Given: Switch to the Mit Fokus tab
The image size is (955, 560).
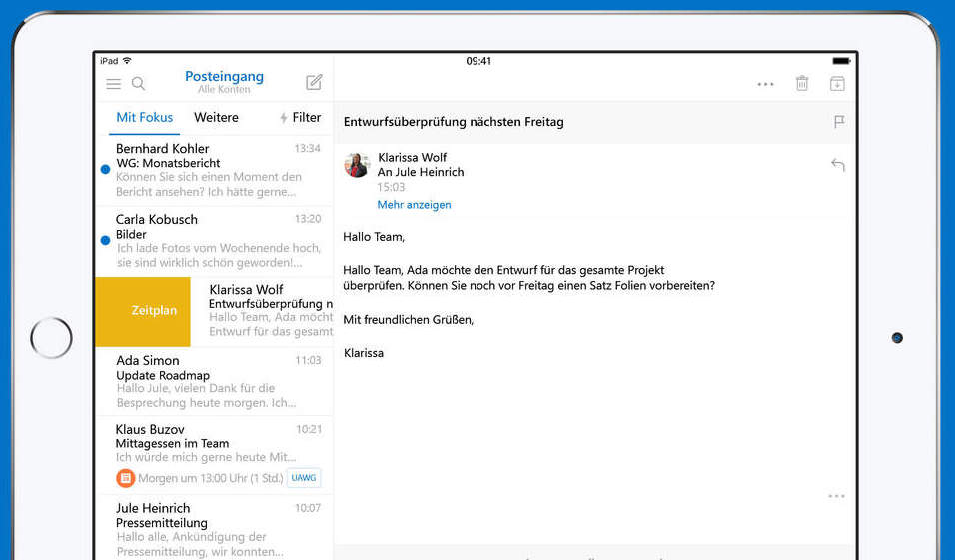Looking at the screenshot, I should 144,117.
